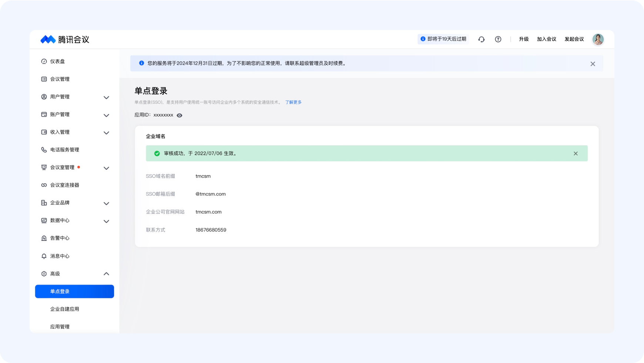Open the help question mark icon
Viewport: 644px width, 363px height.
[x=498, y=39]
